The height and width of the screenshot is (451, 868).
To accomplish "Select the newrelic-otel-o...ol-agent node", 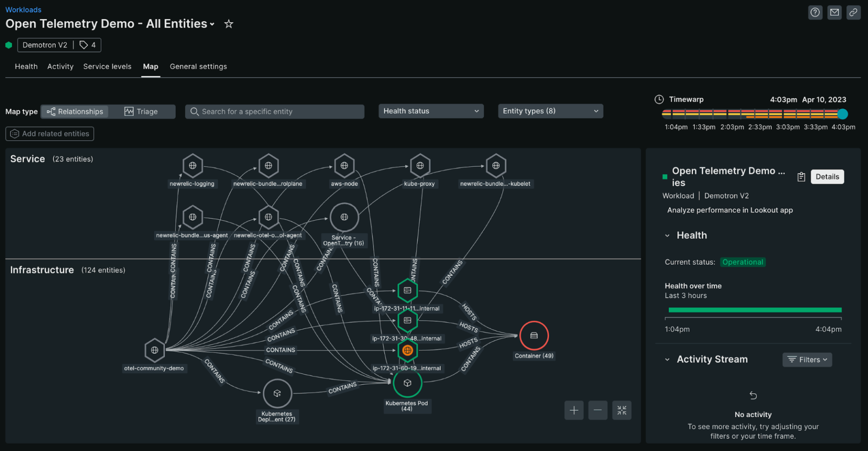I will [269, 217].
